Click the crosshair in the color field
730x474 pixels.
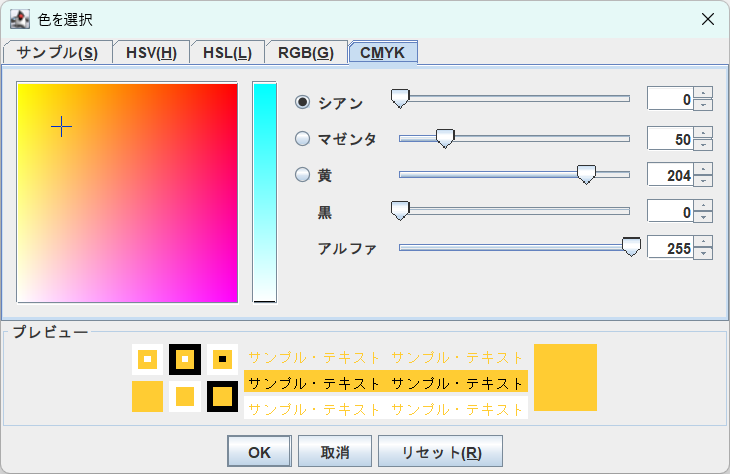pos(61,127)
